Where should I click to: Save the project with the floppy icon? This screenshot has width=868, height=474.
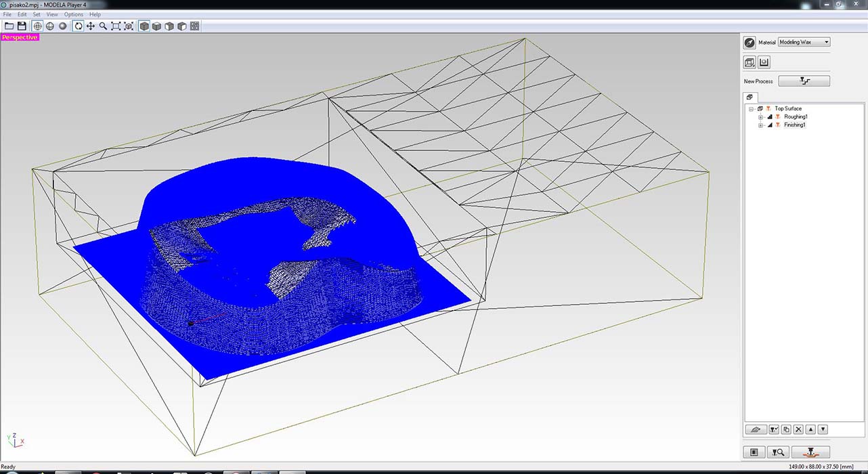click(x=22, y=26)
